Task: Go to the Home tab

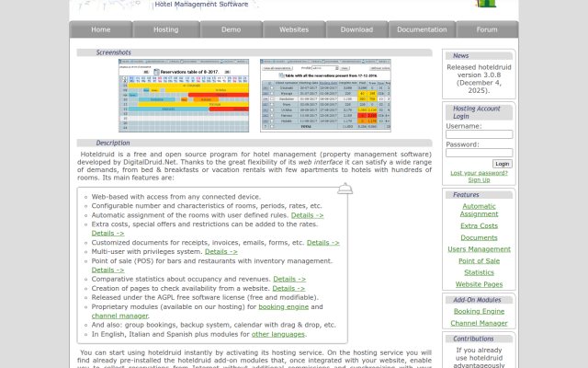Action: pos(101,29)
